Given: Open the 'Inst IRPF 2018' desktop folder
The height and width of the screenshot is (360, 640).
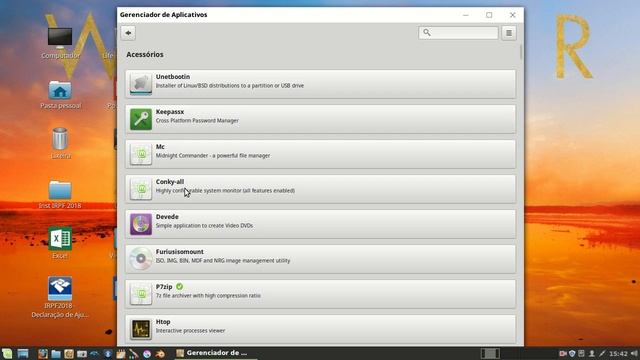Looking at the screenshot, I should 60,195.
